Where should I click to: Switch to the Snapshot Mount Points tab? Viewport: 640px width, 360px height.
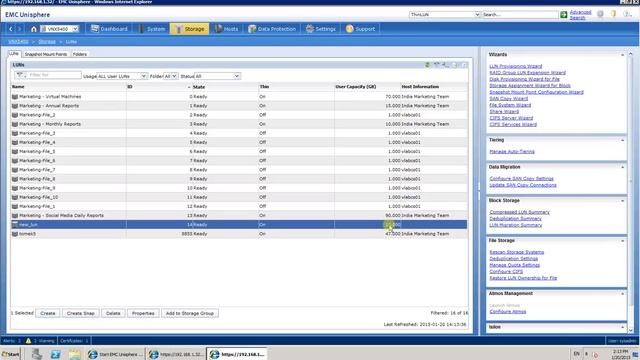click(x=46, y=54)
